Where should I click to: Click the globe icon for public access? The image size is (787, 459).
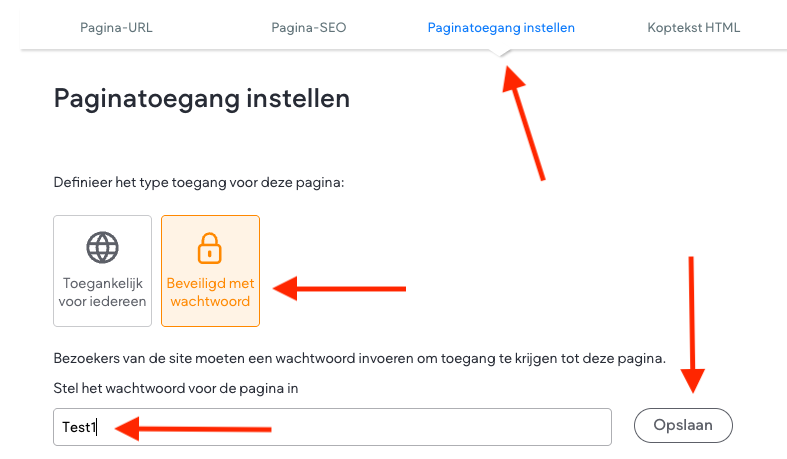click(102, 246)
